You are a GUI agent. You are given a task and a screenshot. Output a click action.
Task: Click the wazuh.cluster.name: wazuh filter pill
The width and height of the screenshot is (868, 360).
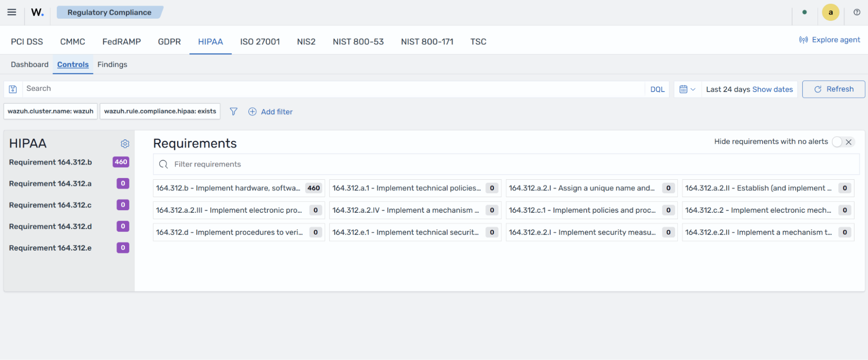(50, 111)
